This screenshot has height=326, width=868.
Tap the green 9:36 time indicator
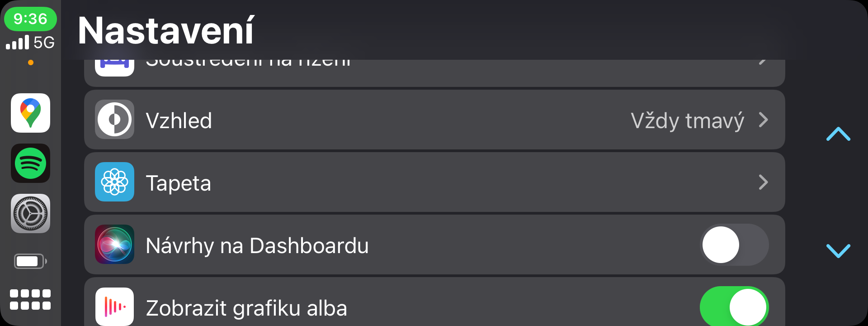30,19
